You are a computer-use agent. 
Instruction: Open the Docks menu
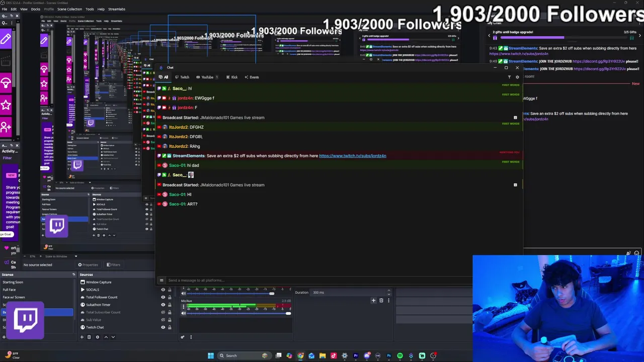[x=36, y=9]
